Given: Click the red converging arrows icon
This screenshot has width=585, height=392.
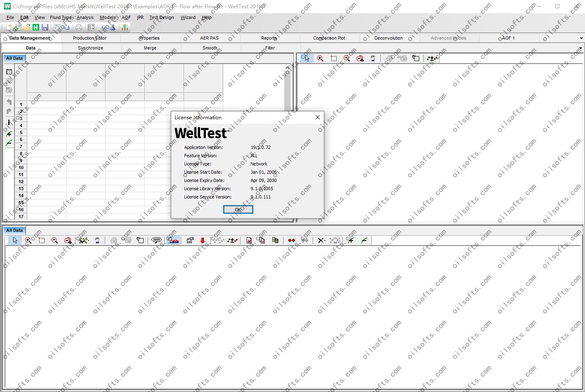Looking at the screenshot, I should coord(292,240).
